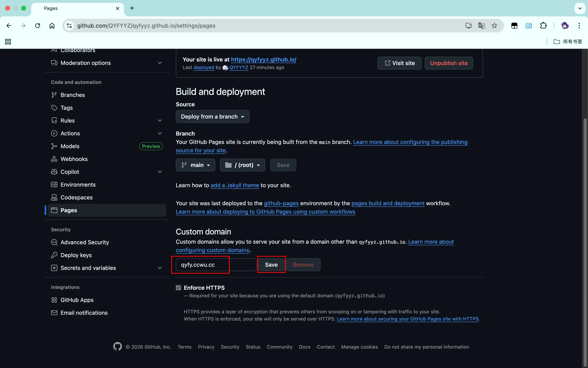Screen dimensions: 588x368
Task: Click the translate page icon
Action: click(x=481, y=26)
